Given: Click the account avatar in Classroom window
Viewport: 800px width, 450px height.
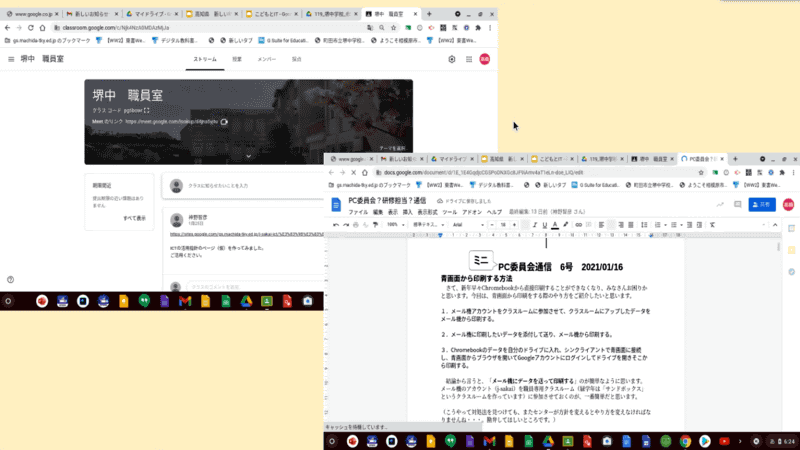Looking at the screenshot, I should pyautogui.click(x=485, y=59).
